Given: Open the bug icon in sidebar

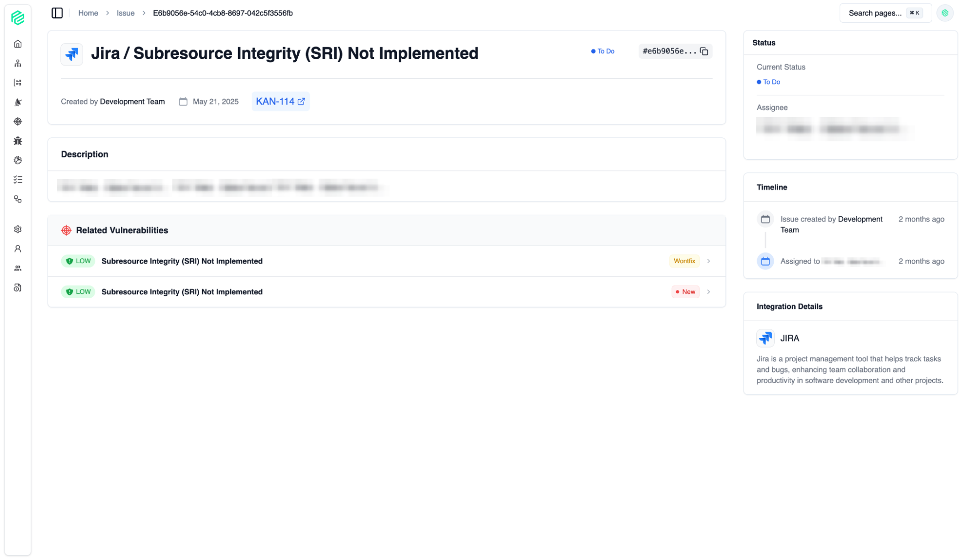Looking at the screenshot, I should click(18, 141).
